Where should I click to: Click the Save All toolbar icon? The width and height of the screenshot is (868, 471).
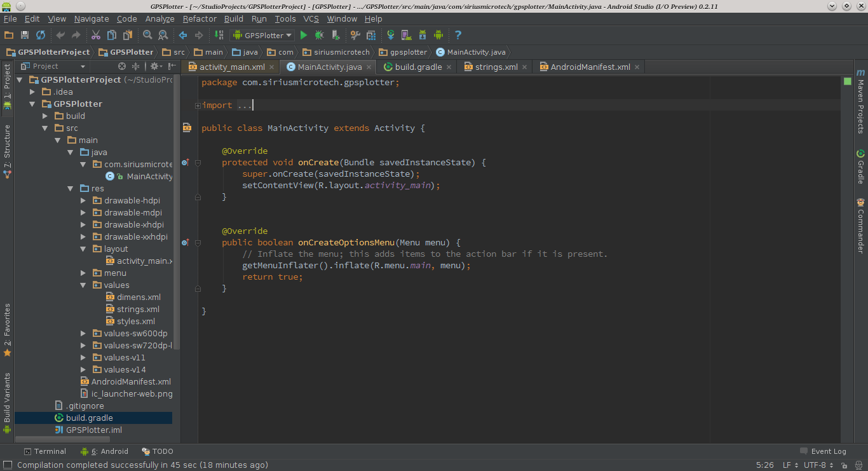(x=25, y=35)
